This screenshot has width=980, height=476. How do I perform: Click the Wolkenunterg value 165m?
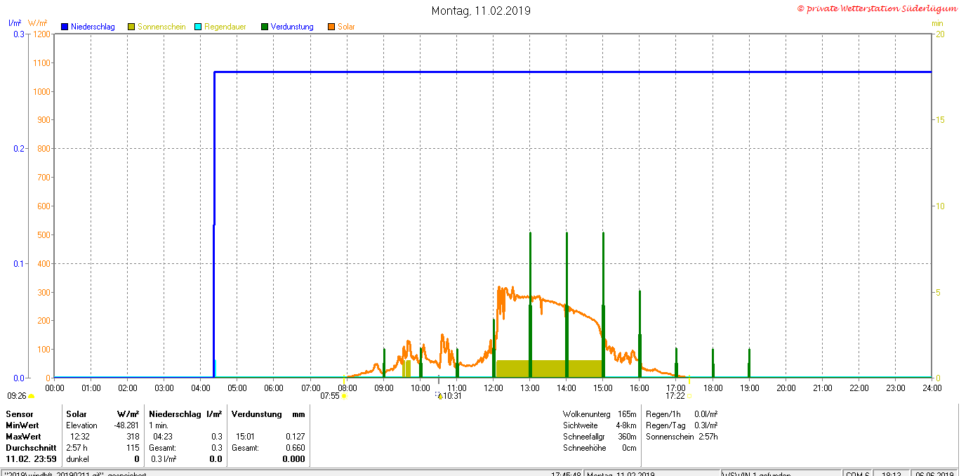click(627, 414)
